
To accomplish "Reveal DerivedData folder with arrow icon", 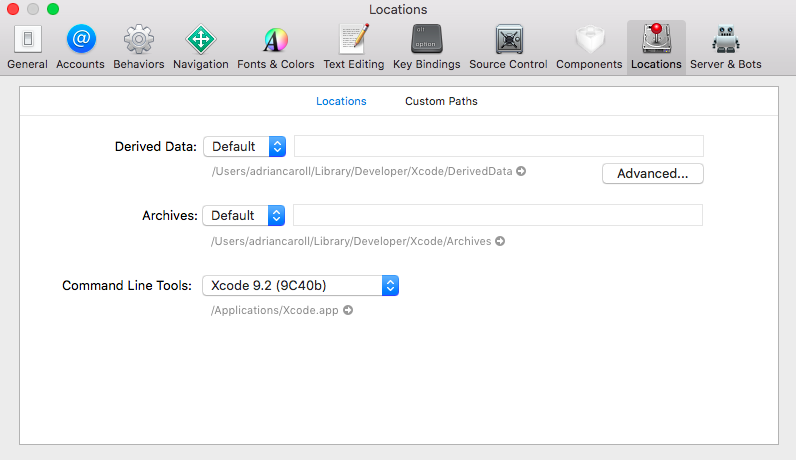I will [521, 171].
